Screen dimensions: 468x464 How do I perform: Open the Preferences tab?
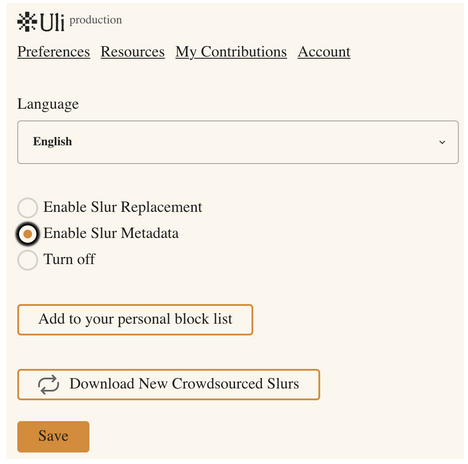[54, 52]
